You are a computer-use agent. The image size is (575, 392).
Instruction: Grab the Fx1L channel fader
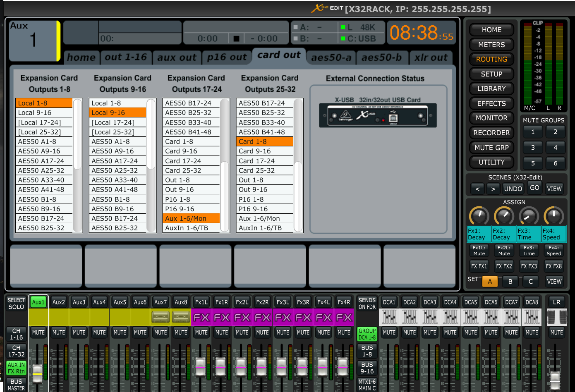201,367
